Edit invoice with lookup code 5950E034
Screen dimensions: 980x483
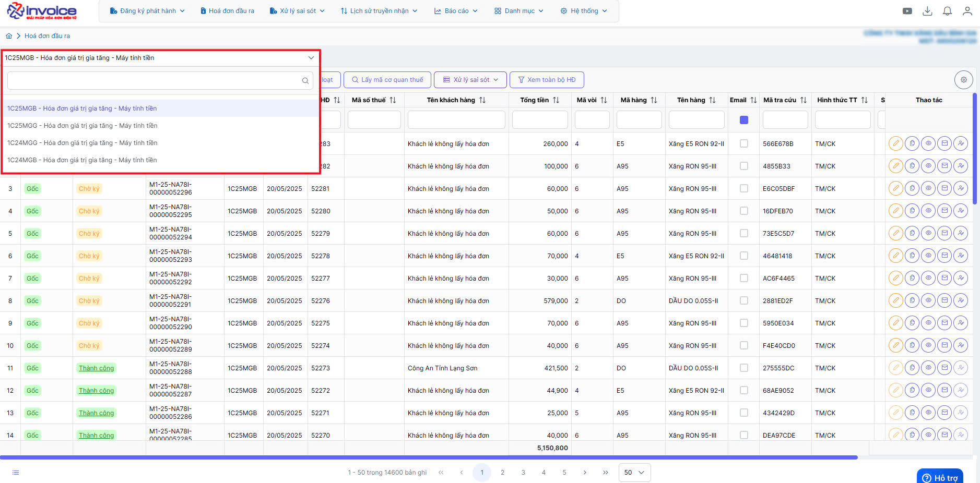[896, 323]
